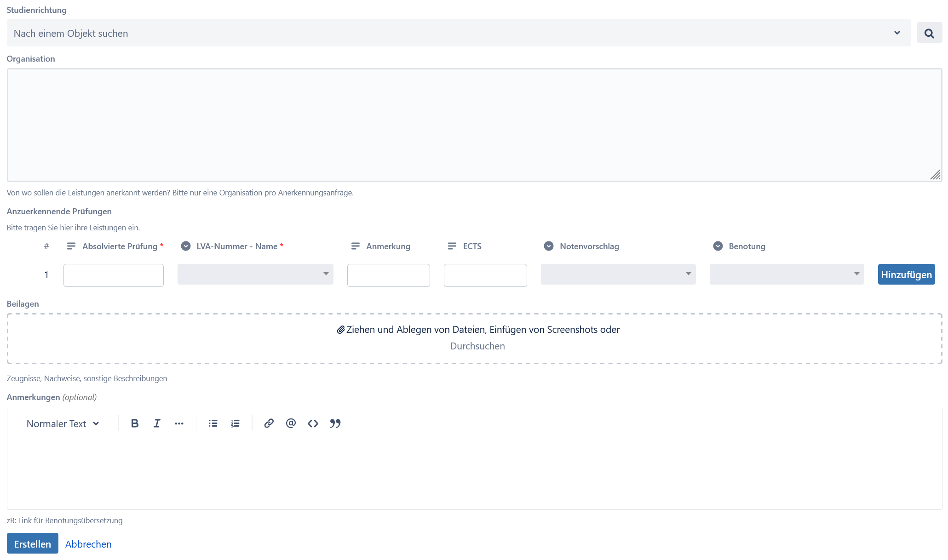Click the hint 'zB: Link für Benotungsübersetzung'

click(64, 520)
